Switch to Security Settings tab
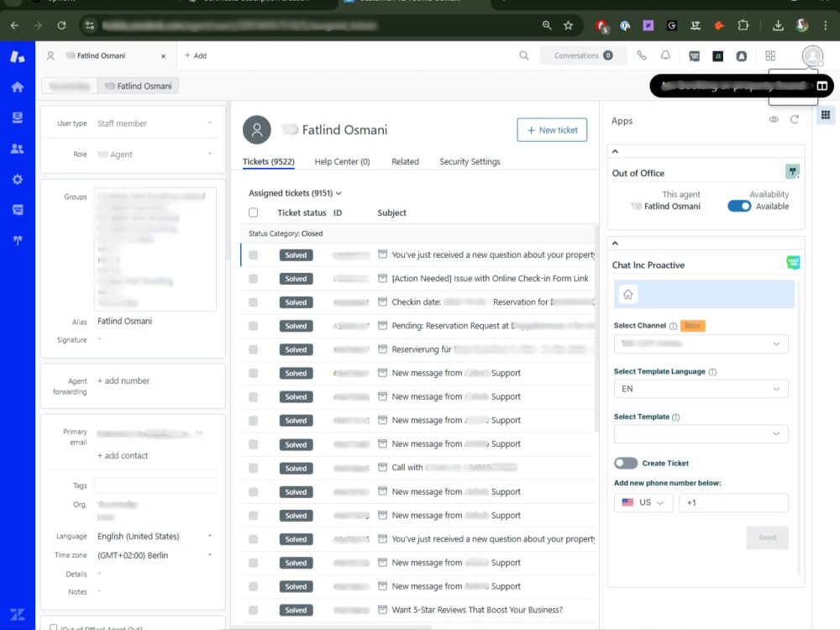 (470, 162)
